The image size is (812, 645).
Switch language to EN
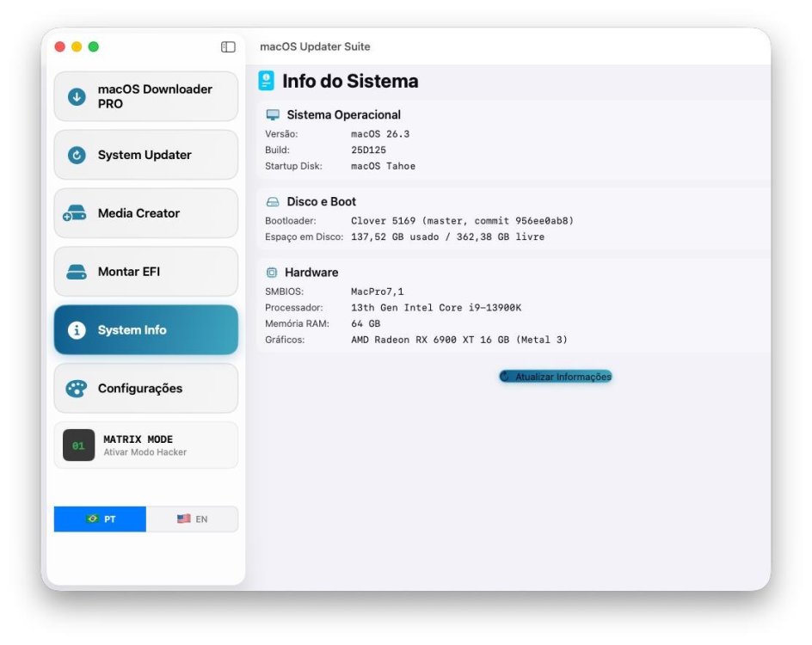pos(192,519)
